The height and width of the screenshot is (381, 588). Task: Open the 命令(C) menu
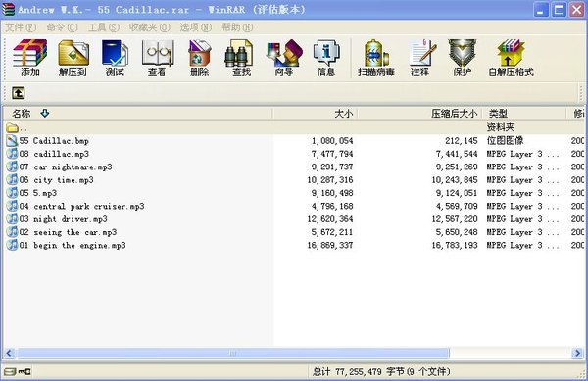pyautogui.click(x=62, y=27)
